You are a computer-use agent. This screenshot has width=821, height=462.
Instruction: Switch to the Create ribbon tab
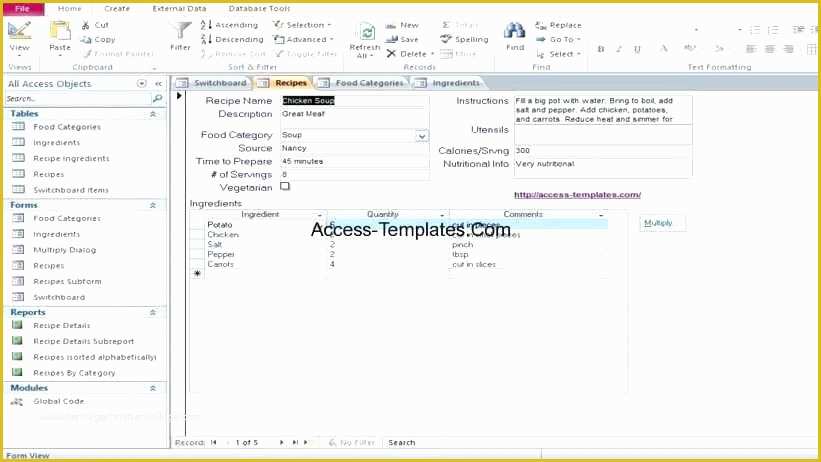point(117,8)
